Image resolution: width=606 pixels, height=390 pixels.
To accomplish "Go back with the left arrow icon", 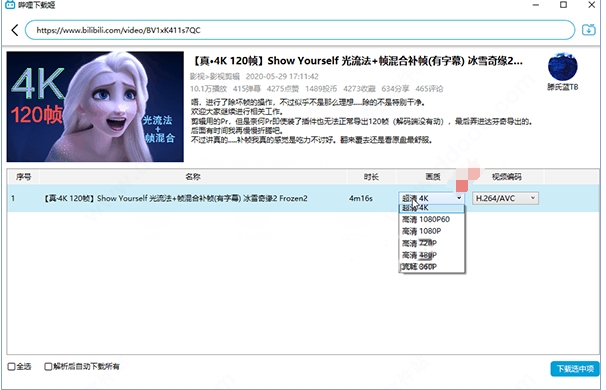I will click(x=15, y=30).
